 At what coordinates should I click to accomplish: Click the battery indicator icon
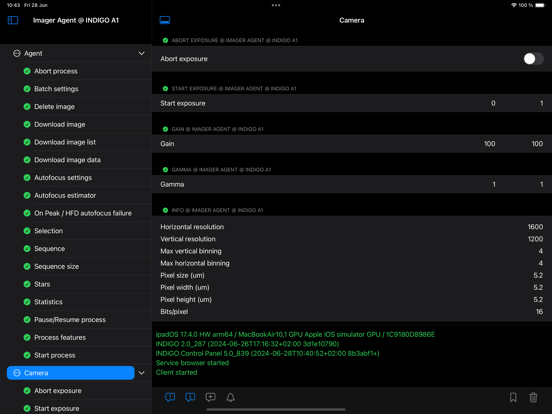(x=540, y=5)
